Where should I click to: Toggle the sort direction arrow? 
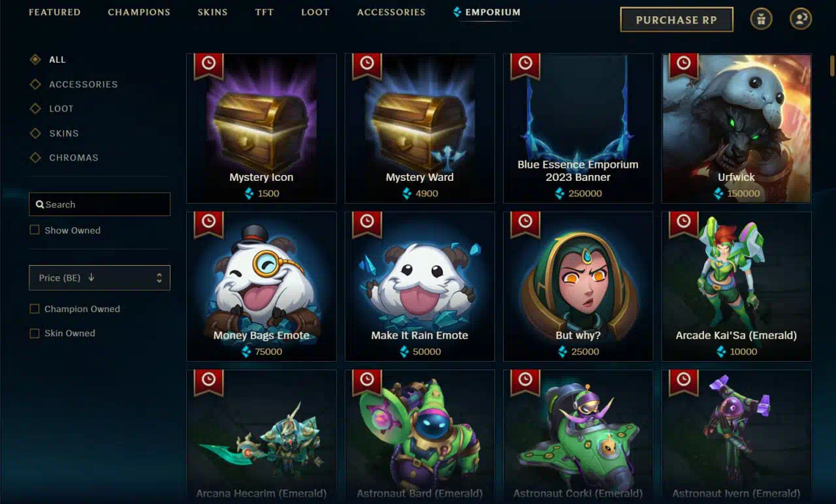pyautogui.click(x=91, y=277)
